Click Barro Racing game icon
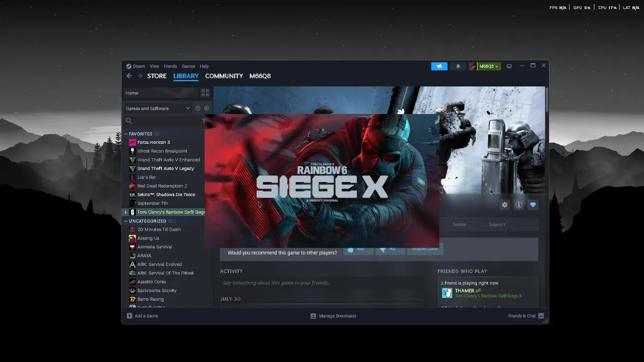Screen dimensions: 644x362 pyautogui.click(x=132, y=299)
